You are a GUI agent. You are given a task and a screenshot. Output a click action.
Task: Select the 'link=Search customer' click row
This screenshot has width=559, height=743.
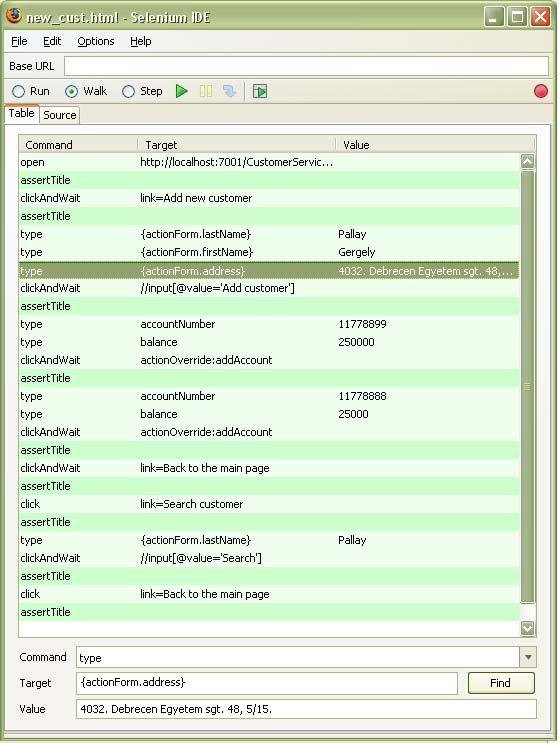pos(269,504)
